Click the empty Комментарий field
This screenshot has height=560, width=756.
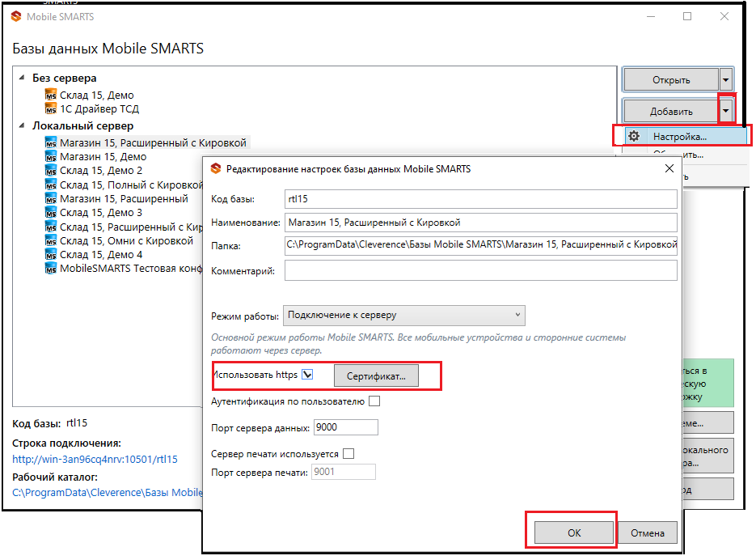pos(481,270)
